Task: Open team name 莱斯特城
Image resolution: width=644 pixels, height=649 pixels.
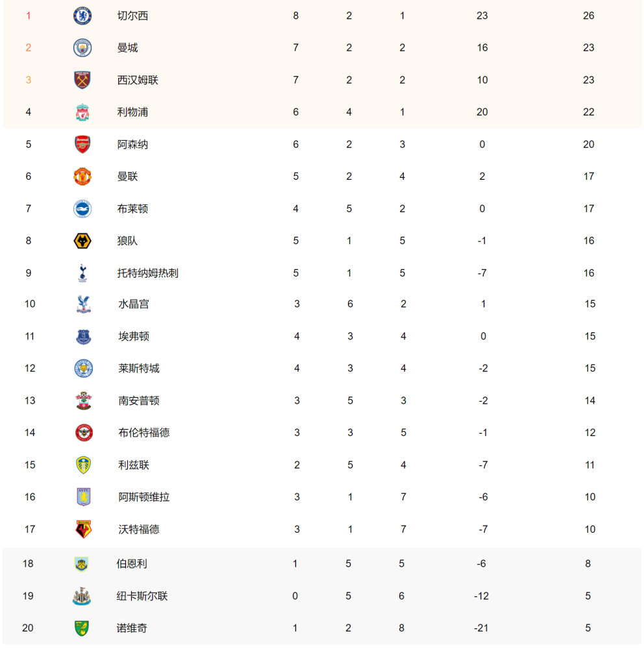Action: tap(139, 369)
